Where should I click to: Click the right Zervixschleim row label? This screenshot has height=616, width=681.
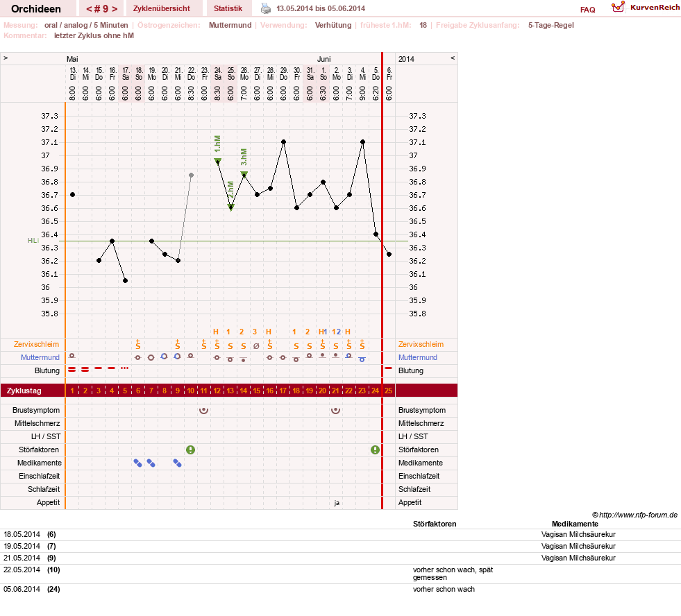pyautogui.click(x=421, y=344)
